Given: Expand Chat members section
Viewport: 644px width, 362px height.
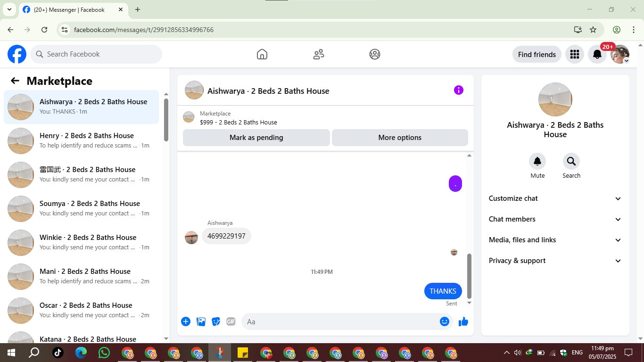Looking at the screenshot, I should 555,219.
